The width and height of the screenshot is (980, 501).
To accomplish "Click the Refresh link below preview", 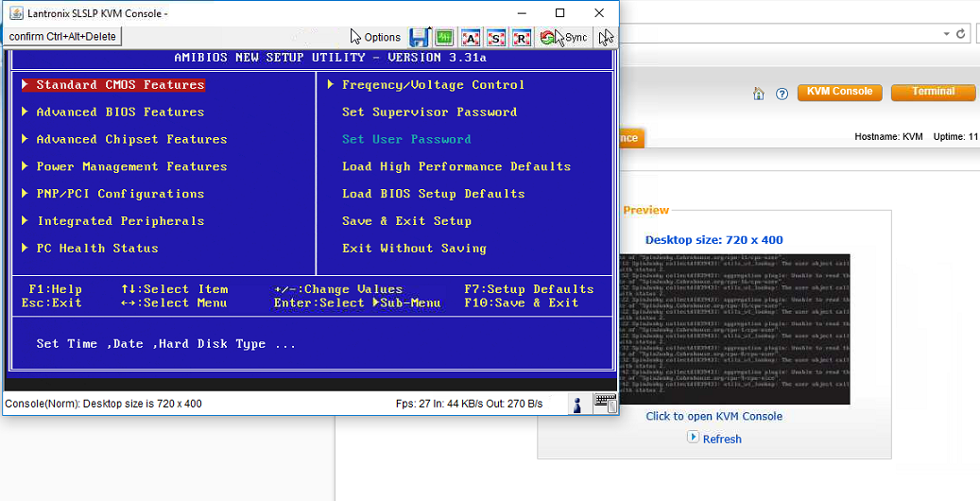I will click(x=722, y=439).
